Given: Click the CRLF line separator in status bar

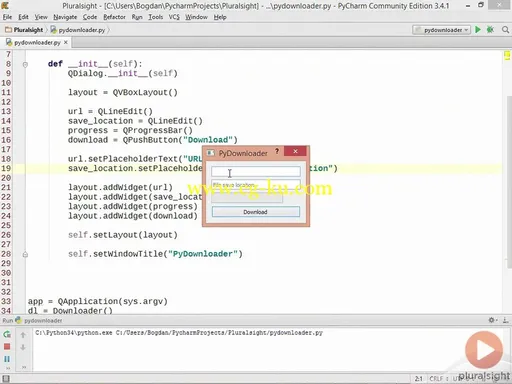Looking at the screenshot, I should 436,379.
